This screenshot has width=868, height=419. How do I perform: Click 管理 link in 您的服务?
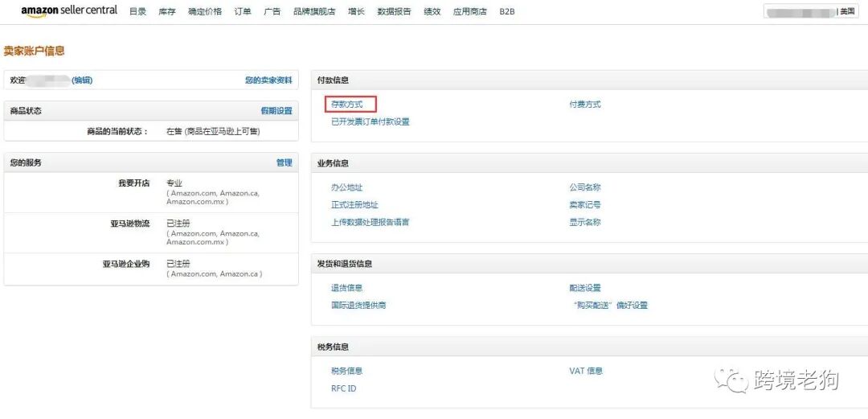coord(284,163)
